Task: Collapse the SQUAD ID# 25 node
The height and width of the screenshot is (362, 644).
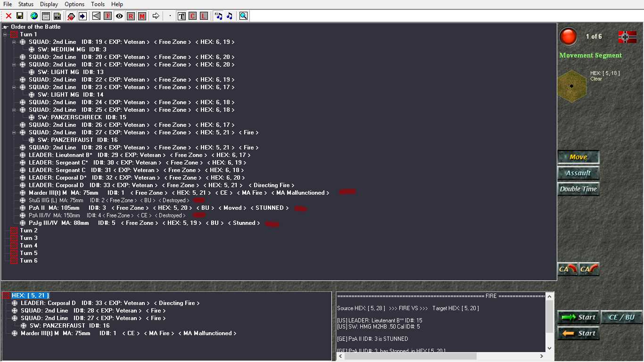Action: 14,110
